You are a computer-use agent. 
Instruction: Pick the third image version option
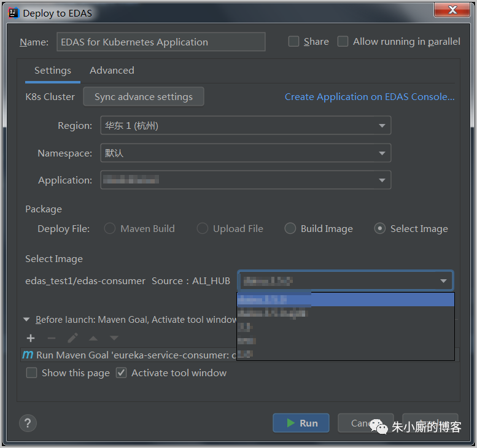(346, 327)
